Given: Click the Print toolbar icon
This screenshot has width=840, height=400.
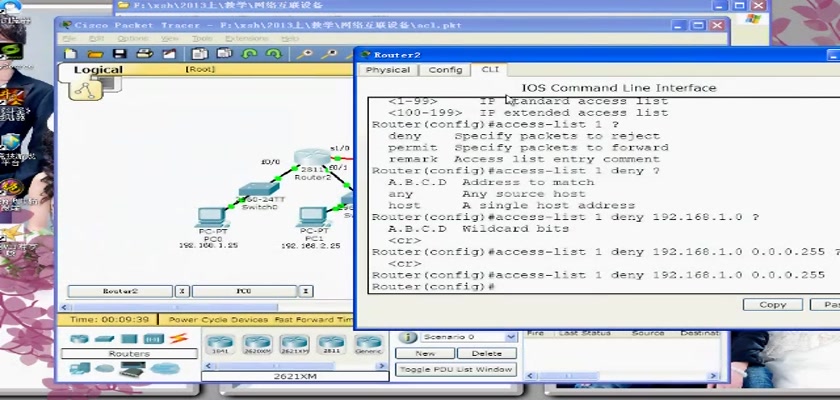Looking at the screenshot, I should 144,54.
